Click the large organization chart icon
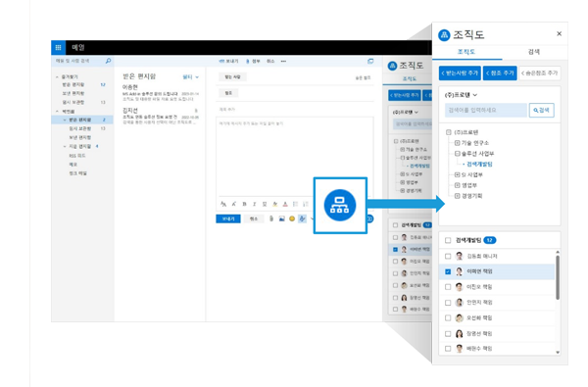588x387 pixels. point(340,205)
